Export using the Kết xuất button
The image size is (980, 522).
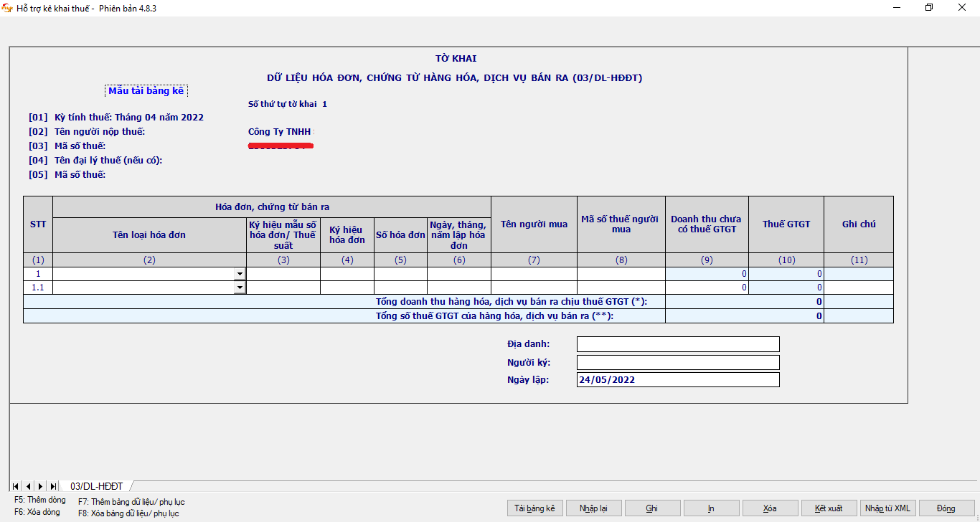click(829, 508)
